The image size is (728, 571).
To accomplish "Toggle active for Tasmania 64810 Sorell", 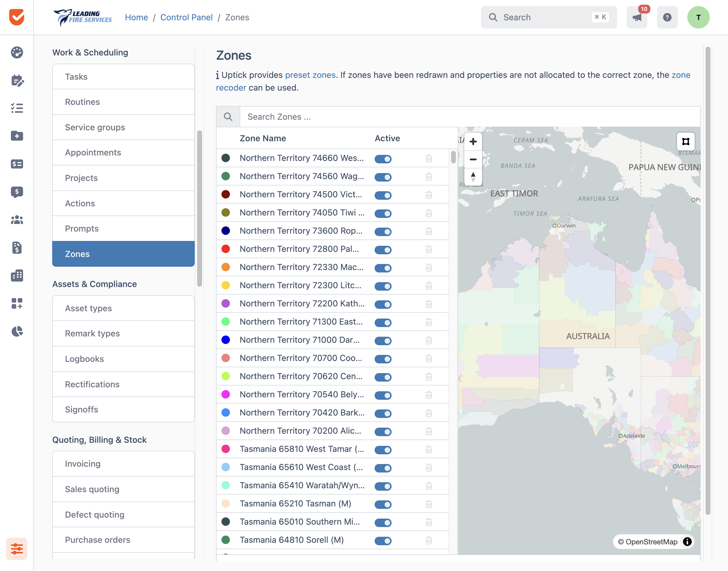I will (383, 541).
